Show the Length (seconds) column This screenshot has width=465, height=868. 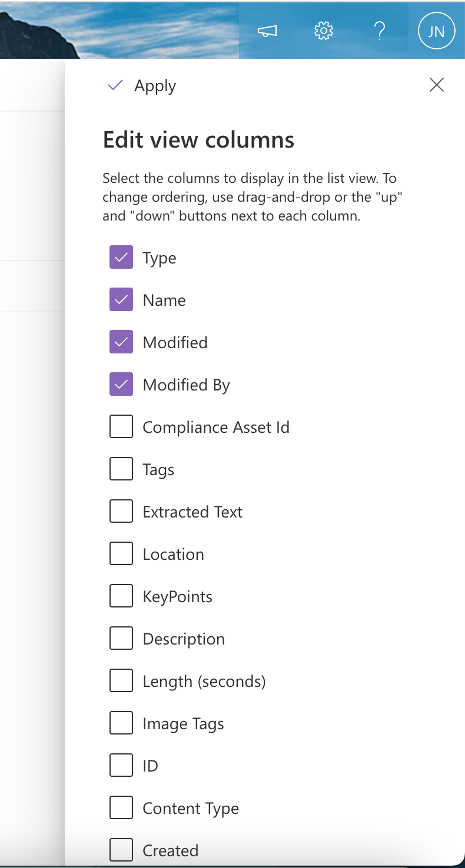tap(121, 681)
